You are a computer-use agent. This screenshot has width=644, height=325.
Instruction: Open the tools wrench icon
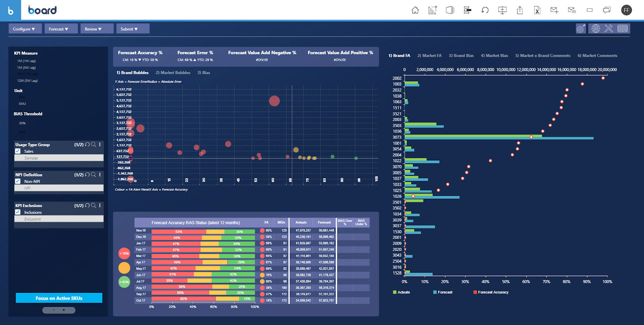tap(608, 28)
